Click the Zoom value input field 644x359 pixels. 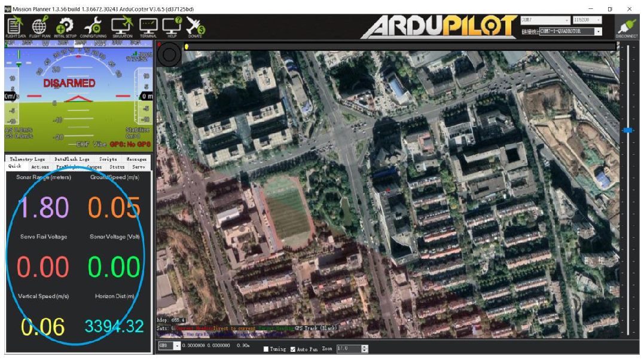coord(349,348)
